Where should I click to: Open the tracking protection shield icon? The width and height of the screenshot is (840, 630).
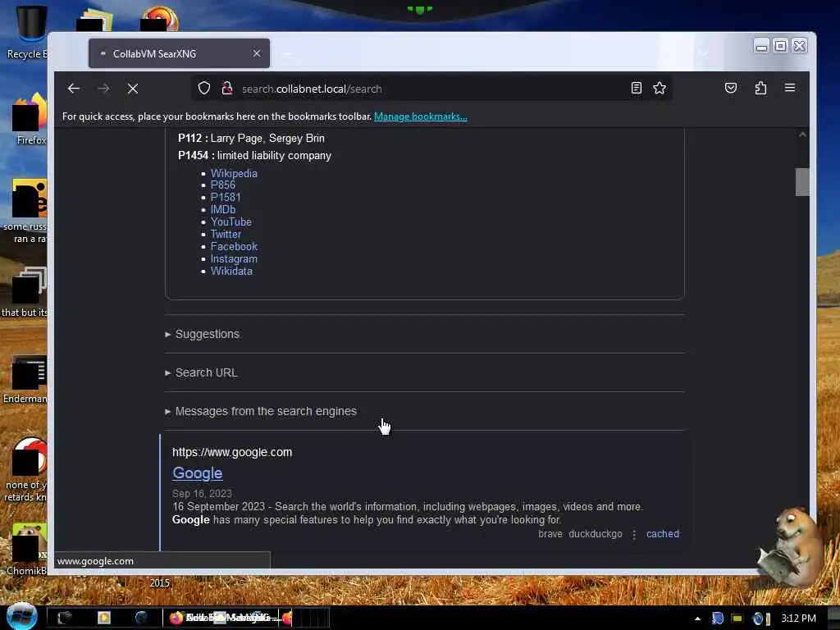coord(204,89)
